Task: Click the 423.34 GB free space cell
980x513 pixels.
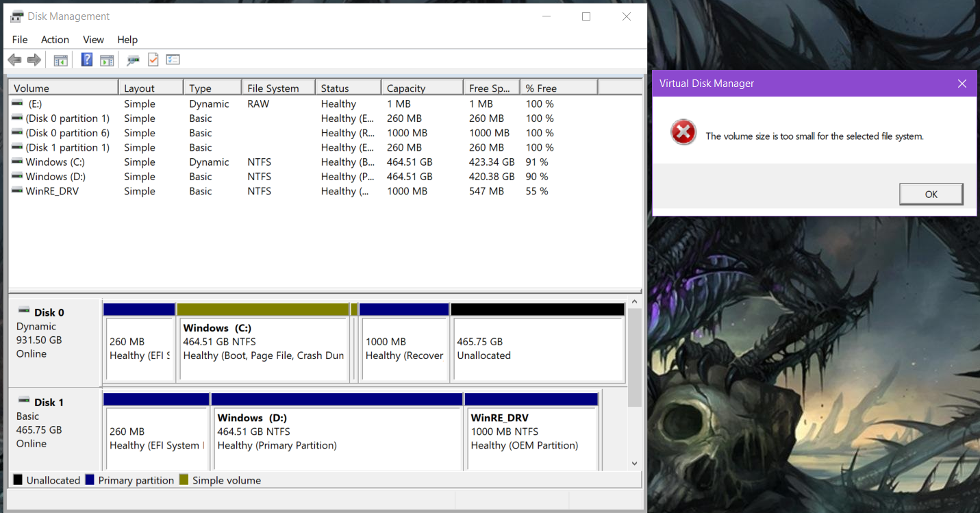Action: (x=492, y=162)
